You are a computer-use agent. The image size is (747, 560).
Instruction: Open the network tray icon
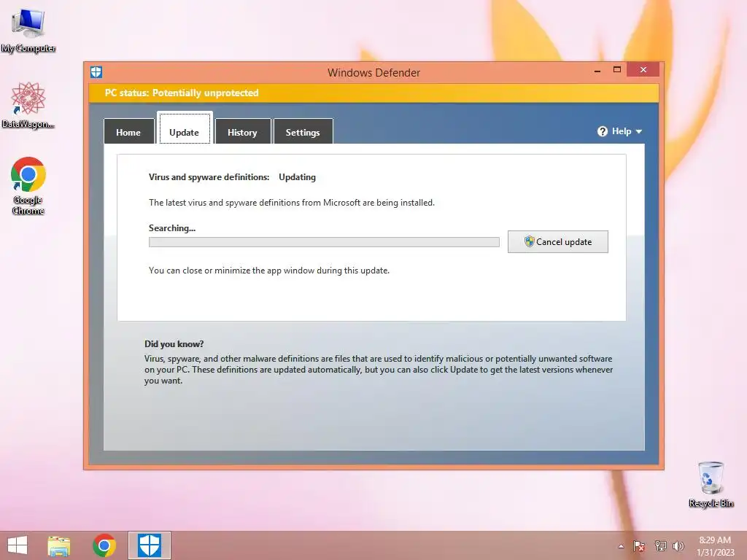point(660,545)
